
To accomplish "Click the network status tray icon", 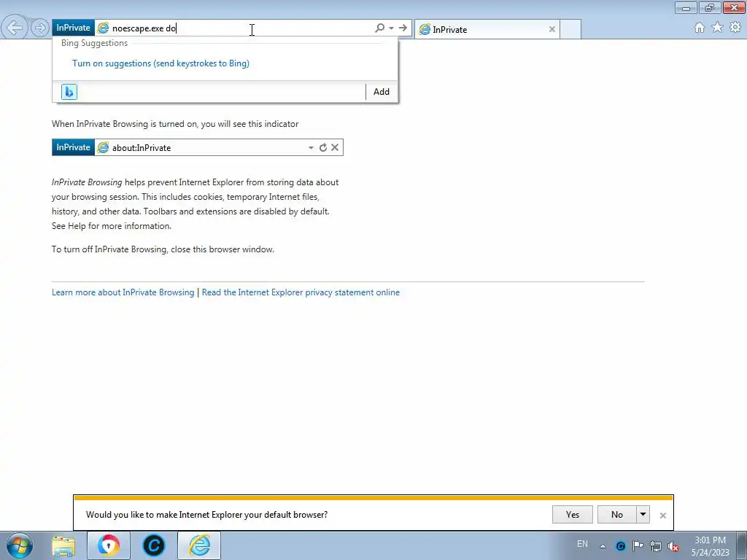I will coord(656,546).
